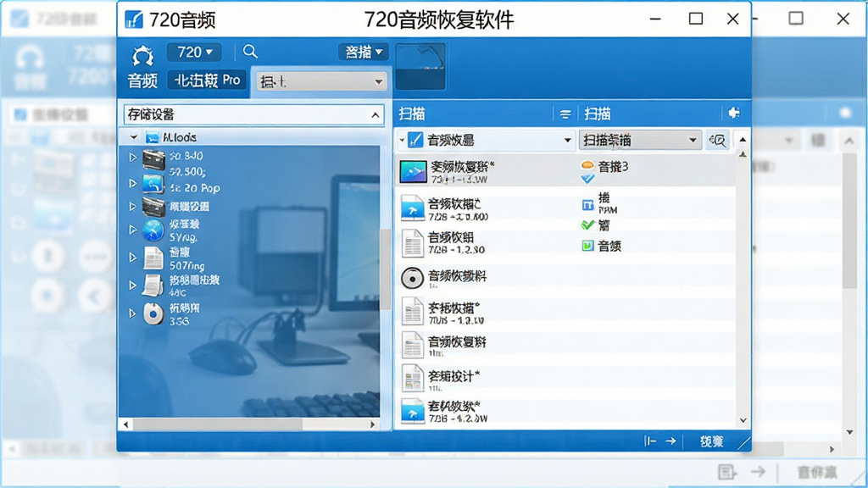Image resolution: width=868 pixels, height=488 pixels.
Task: Click the disc file icon in list
Action: 413,278
